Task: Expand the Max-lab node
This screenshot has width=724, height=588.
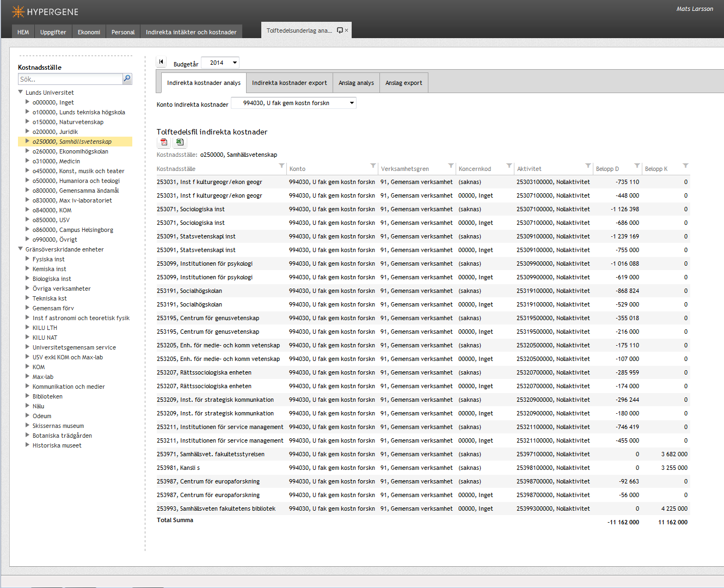Action: 27,376
